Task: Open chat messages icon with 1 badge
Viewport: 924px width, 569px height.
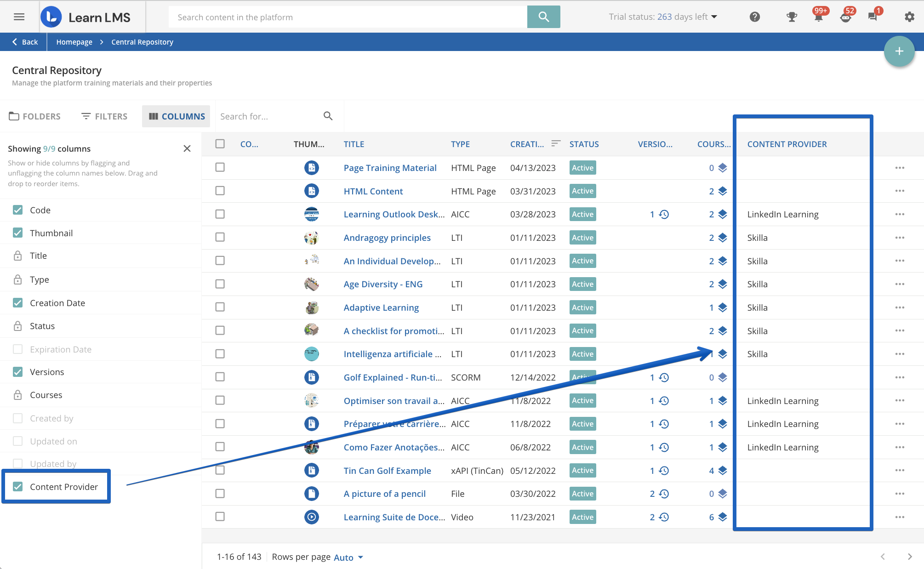Action: tap(873, 16)
